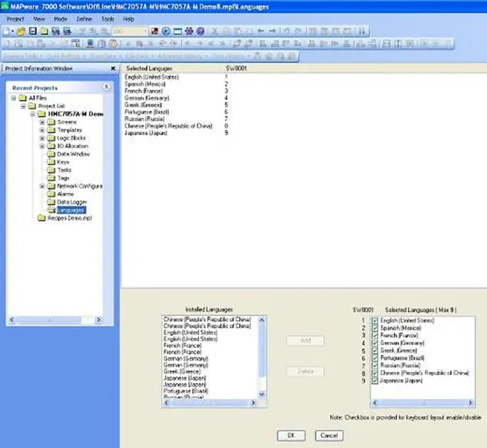Click Installed Languages vertical scrollbar up arrow

[x=262, y=320]
